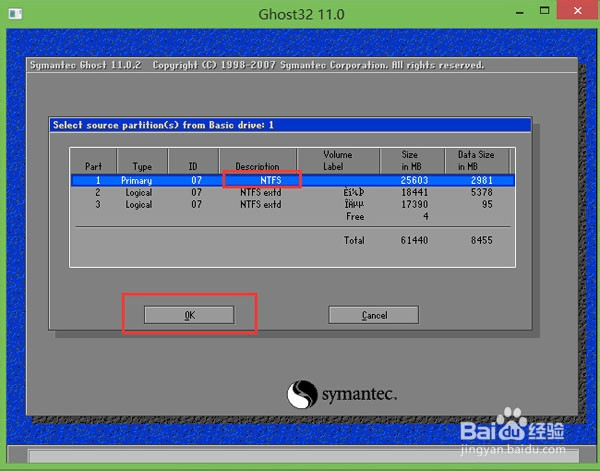
Task: Click the Volume Label column header
Action: coord(338,160)
